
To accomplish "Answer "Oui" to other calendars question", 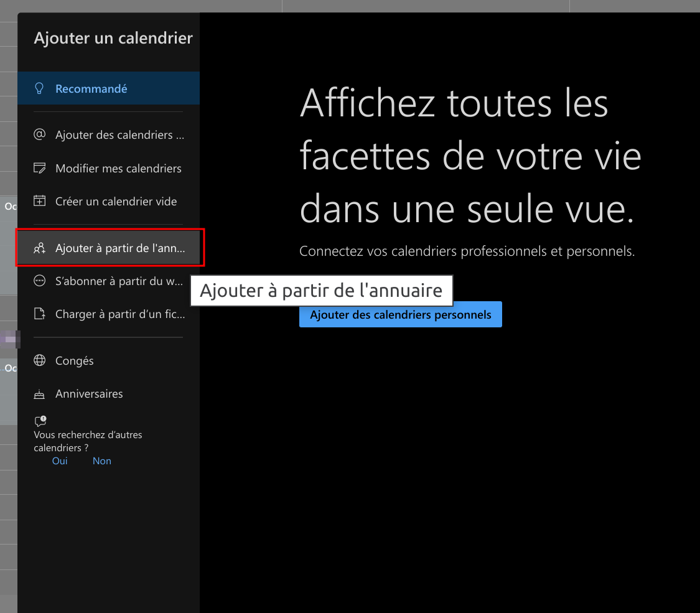I will pyautogui.click(x=60, y=461).
